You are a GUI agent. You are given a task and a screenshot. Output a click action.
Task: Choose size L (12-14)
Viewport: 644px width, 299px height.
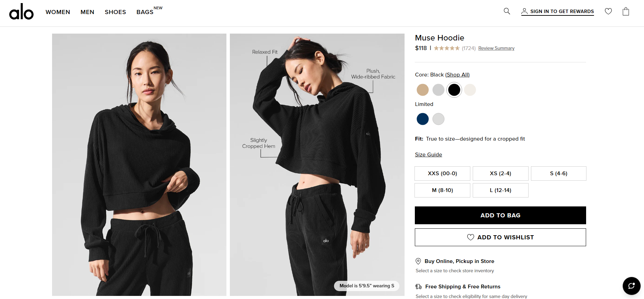500,190
